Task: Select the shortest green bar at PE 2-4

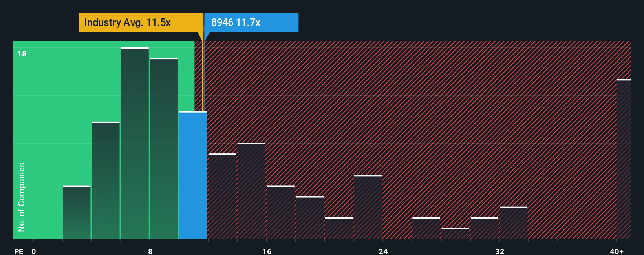Action: (77, 212)
